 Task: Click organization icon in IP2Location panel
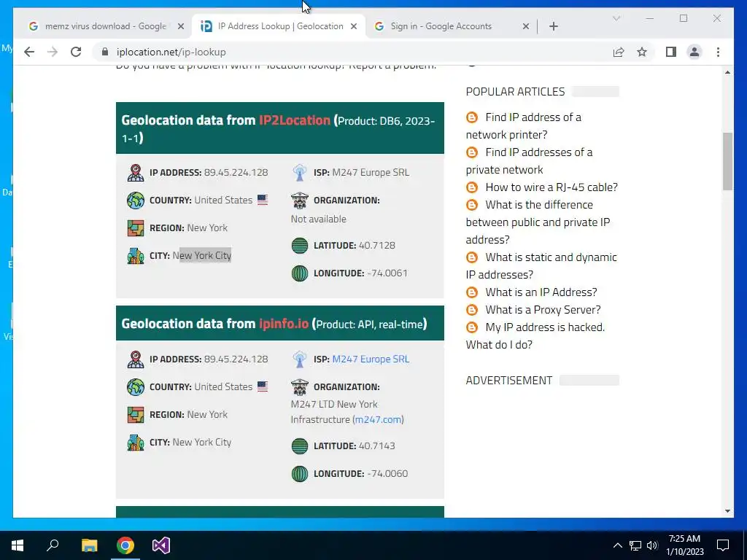pyautogui.click(x=300, y=201)
